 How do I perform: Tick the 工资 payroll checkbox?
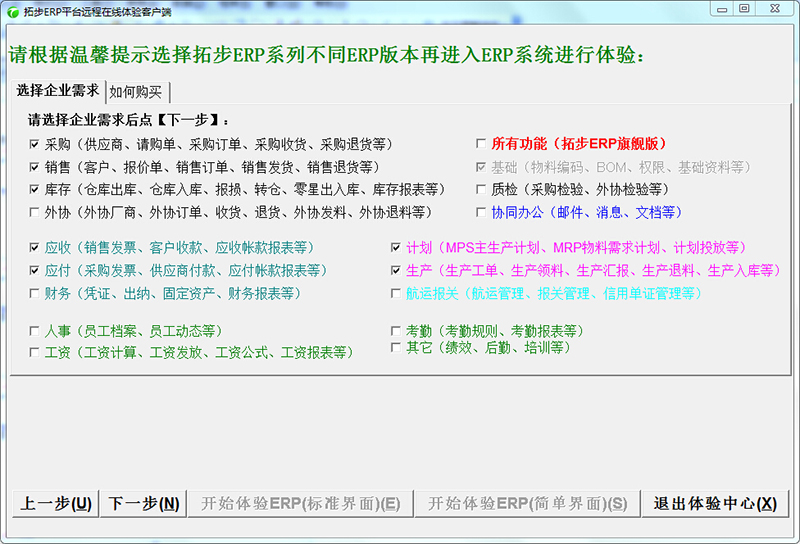click(35, 352)
